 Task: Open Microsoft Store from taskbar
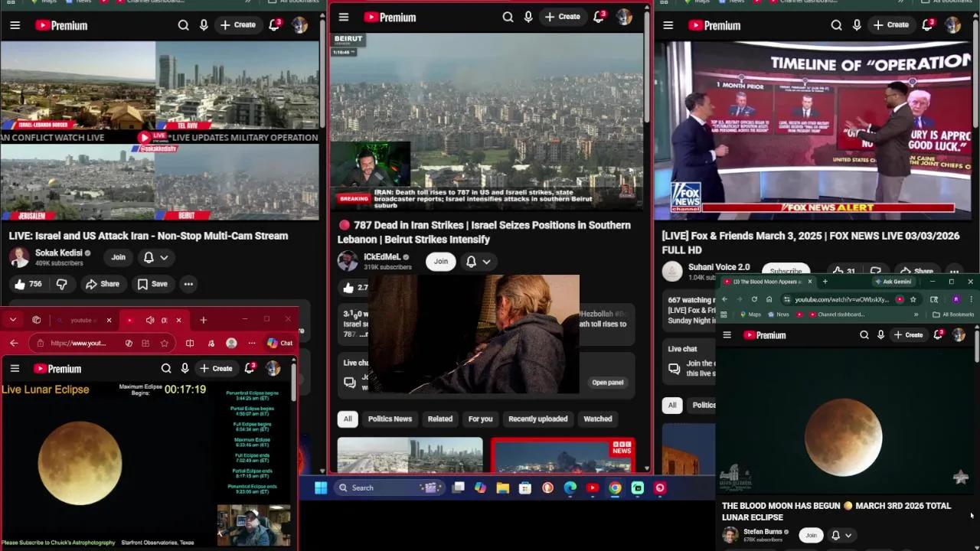tap(525, 487)
